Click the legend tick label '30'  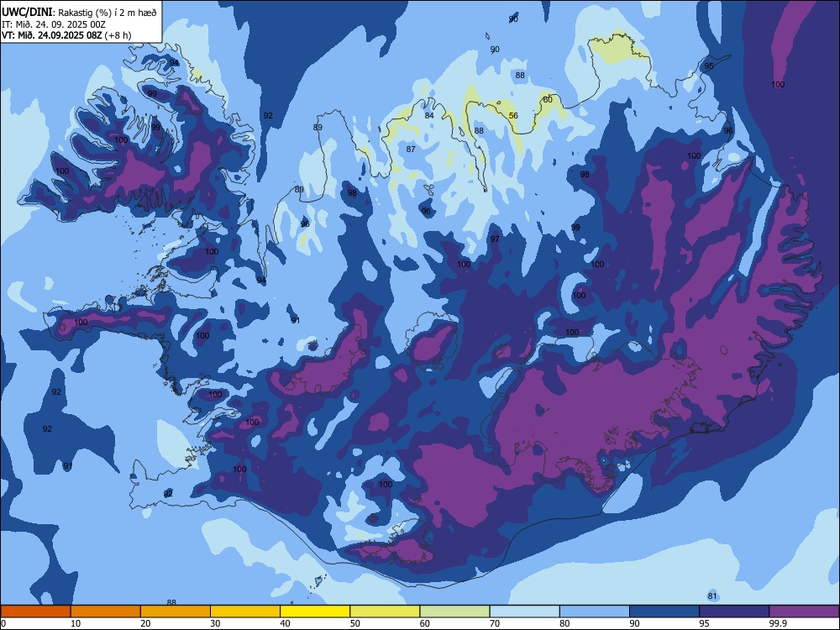click(x=215, y=623)
